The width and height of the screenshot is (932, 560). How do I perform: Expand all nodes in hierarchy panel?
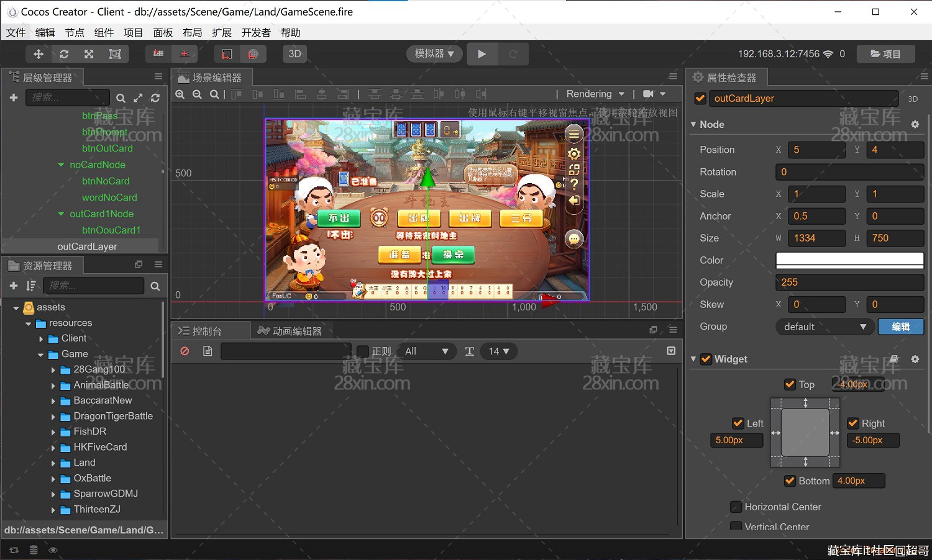[x=138, y=98]
